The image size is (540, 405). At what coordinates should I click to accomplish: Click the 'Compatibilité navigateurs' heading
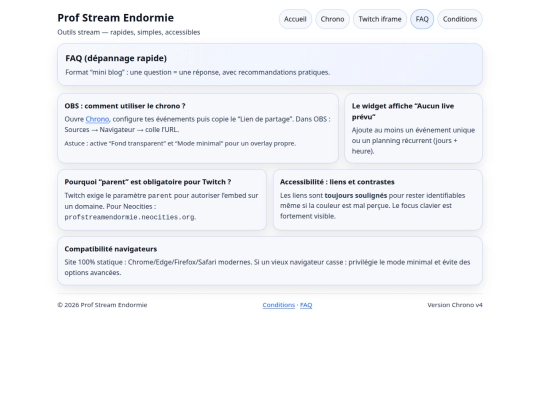pos(111,249)
